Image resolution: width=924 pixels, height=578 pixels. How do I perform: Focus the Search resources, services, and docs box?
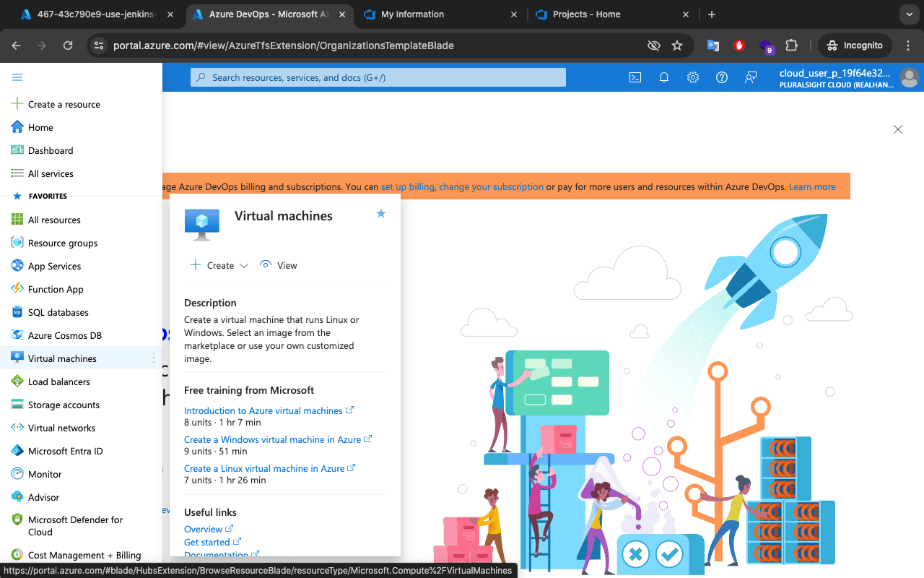(x=378, y=77)
